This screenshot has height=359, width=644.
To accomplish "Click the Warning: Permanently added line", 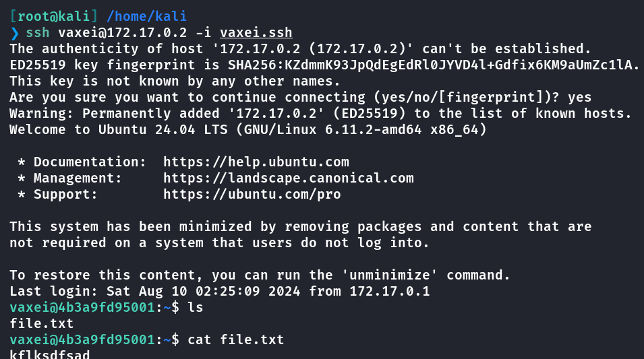I will (x=321, y=113).
